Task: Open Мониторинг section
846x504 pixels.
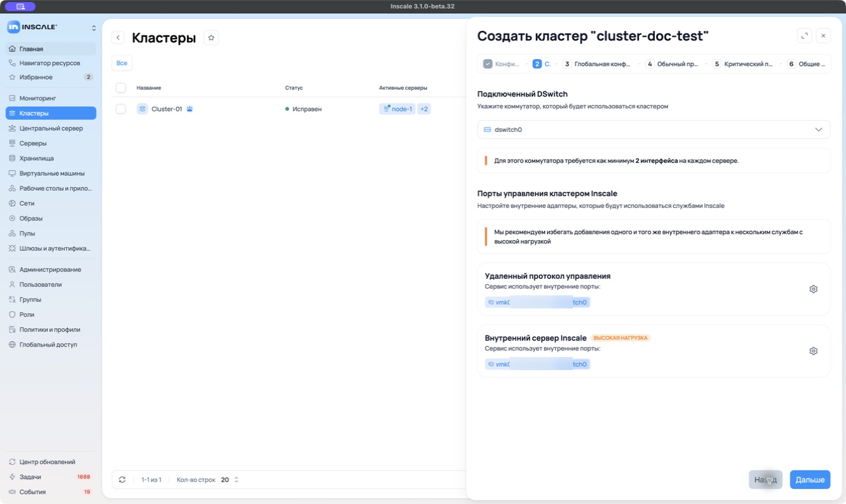Action: click(51, 98)
